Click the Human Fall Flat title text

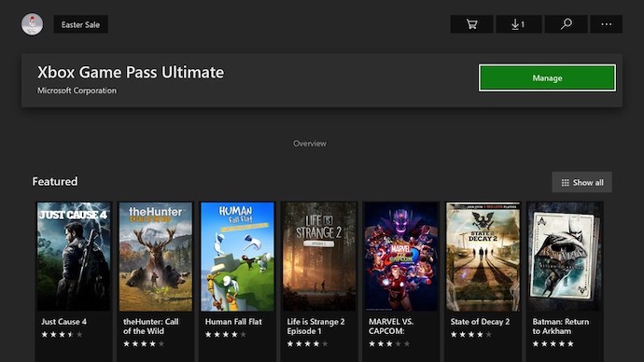pos(233,322)
